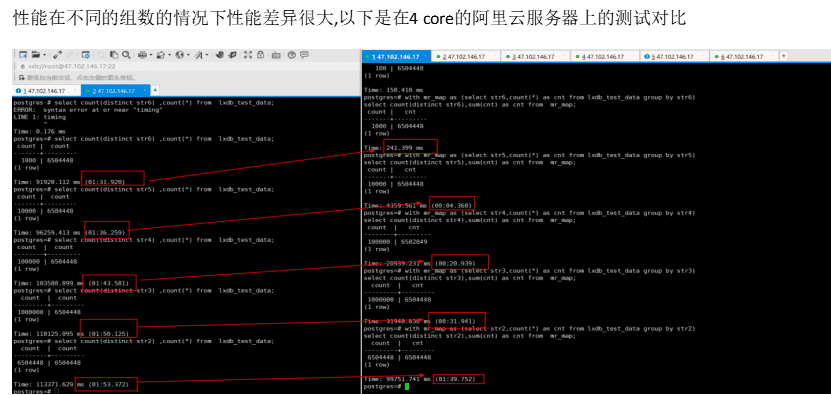Click the font style A icon
This screenshot has width=831, height=395.
tap(199, 55)
